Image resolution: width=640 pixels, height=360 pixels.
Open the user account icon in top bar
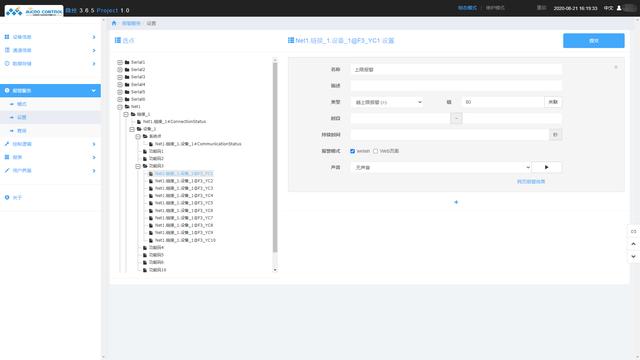pos(619,8)
